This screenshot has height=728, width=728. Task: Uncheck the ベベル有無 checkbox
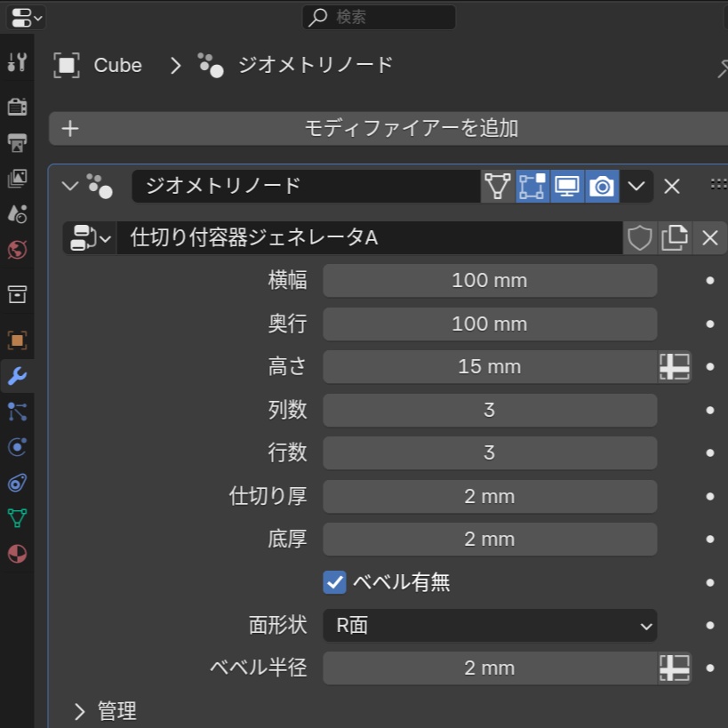pos(333,582)
